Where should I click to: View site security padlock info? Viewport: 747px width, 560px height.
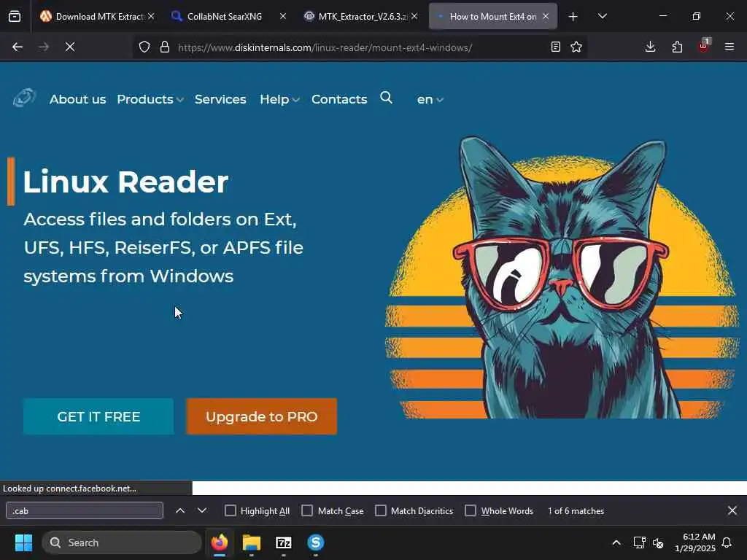[x=165, y=47]
